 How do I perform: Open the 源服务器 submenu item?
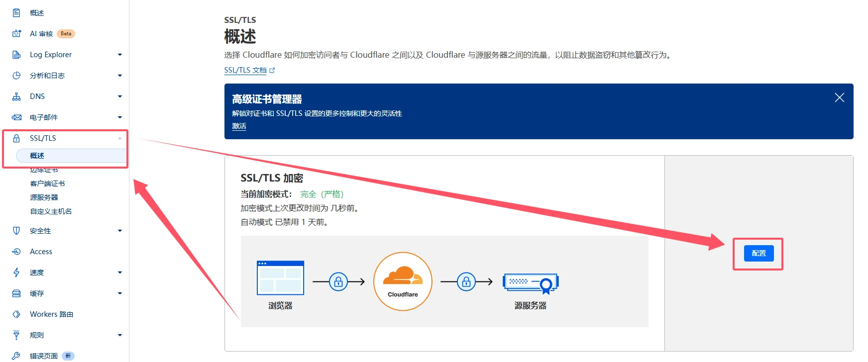[x=44, y=197]
